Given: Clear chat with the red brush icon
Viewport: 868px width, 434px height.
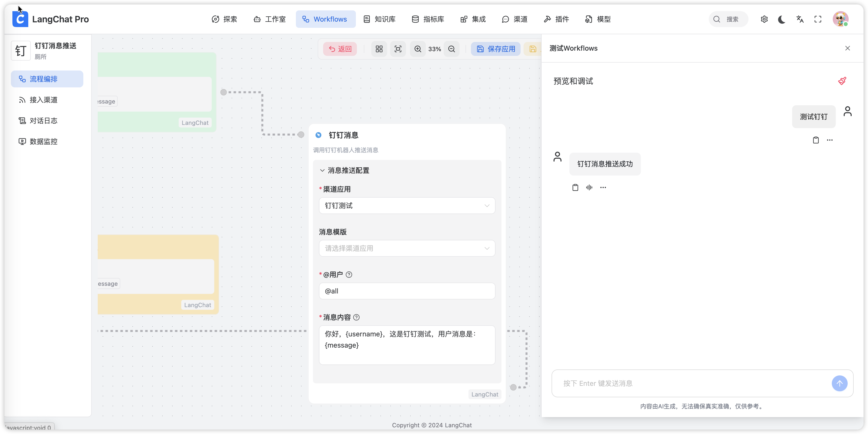Looking at the screenshot, I should (x=842, y=81).
